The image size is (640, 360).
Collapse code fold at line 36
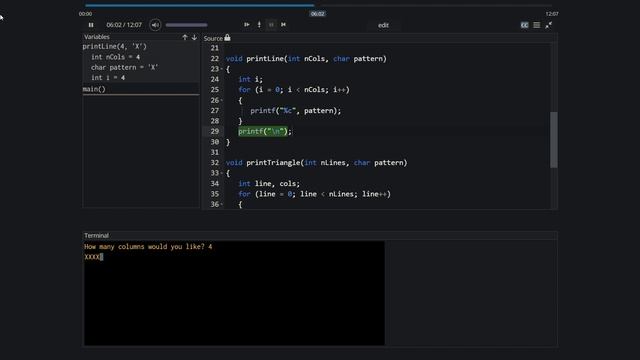(x=222, y=204)
